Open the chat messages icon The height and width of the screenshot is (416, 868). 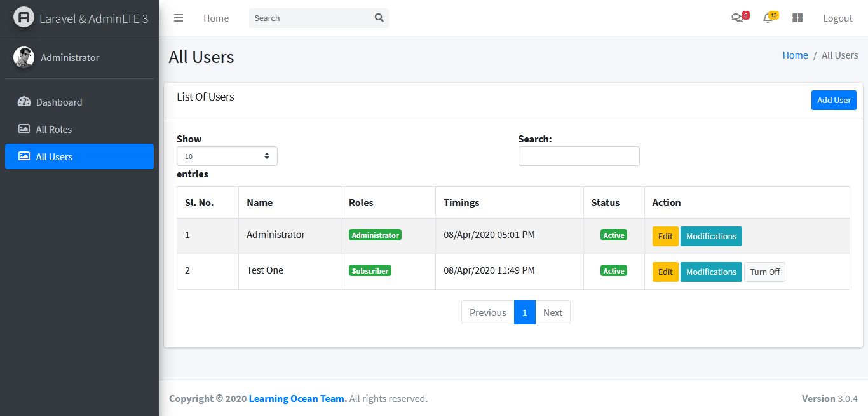(737, 18)
